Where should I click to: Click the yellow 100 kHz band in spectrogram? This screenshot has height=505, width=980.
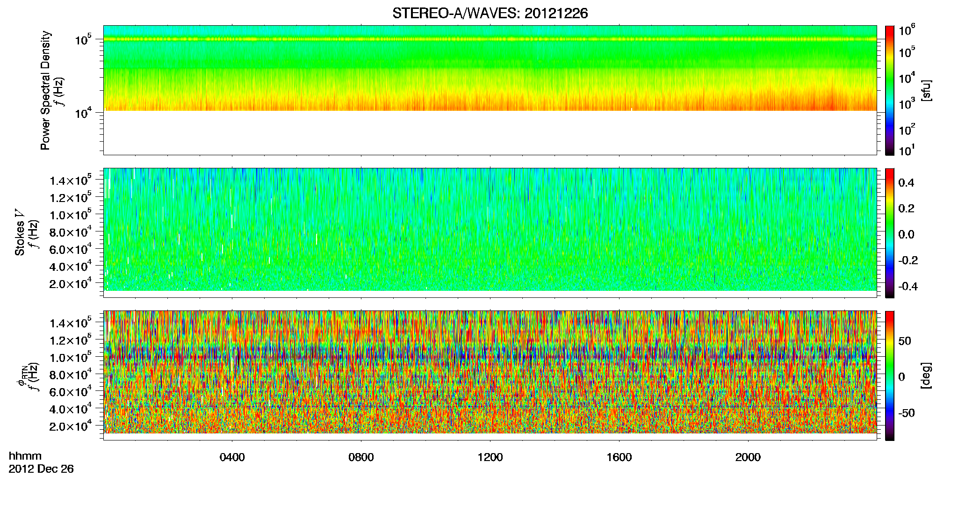(x=490, y=39)
